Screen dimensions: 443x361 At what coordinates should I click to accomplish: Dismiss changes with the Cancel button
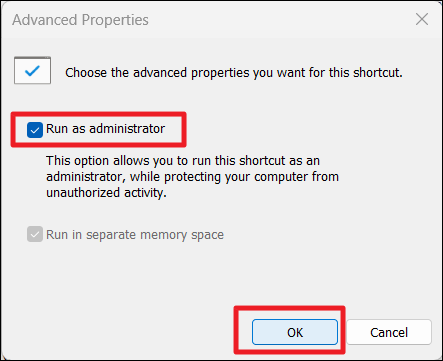(389, 332)
